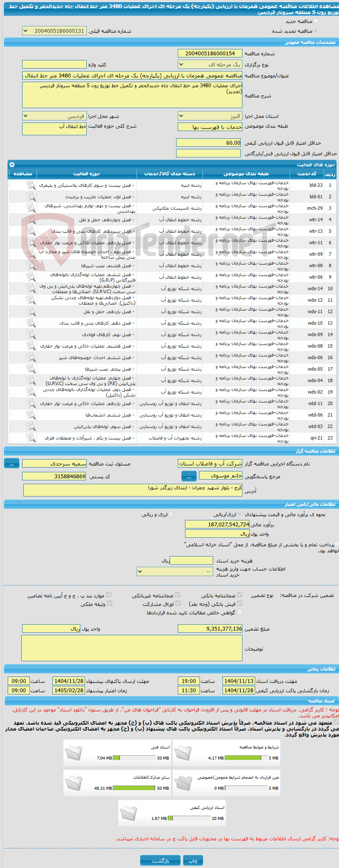Click the کلید واژه input field

coord(54,64)
